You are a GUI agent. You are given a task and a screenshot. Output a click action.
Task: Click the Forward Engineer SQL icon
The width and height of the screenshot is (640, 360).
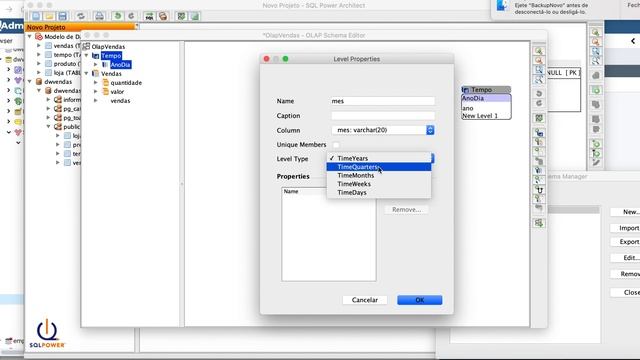149,16
